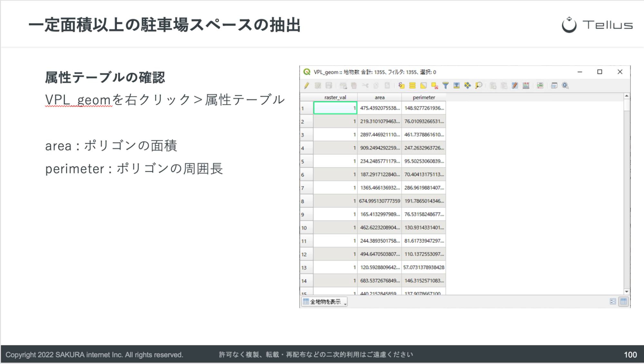The image size is (644, 364).
Task: Sort by the perimeter column header
Action: tap(424, 97)
